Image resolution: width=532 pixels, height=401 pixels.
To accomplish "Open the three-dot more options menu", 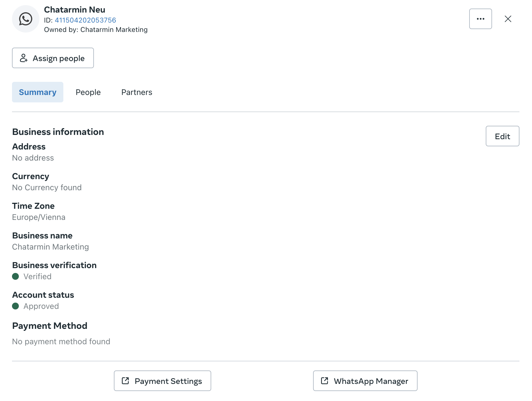I will pyautogui.click(x=480, y=19).
